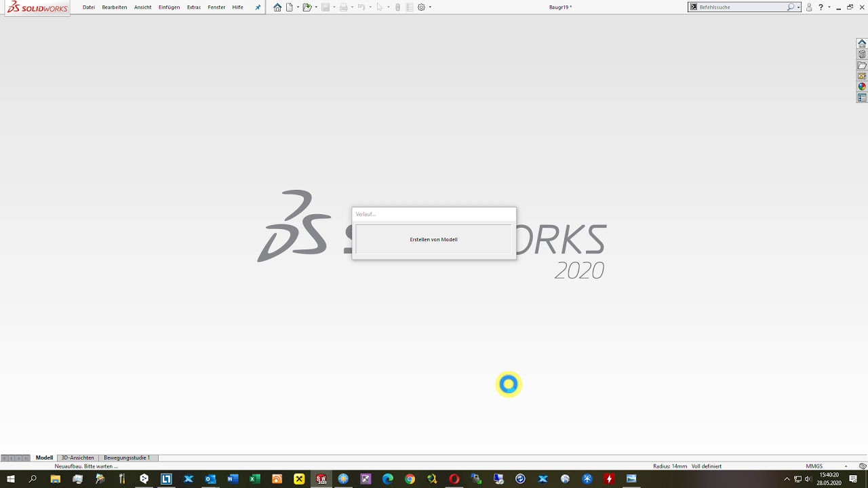Expand the Undo dropdown arrow
Screen dimensions: 868x488
[x=370, y=7]
